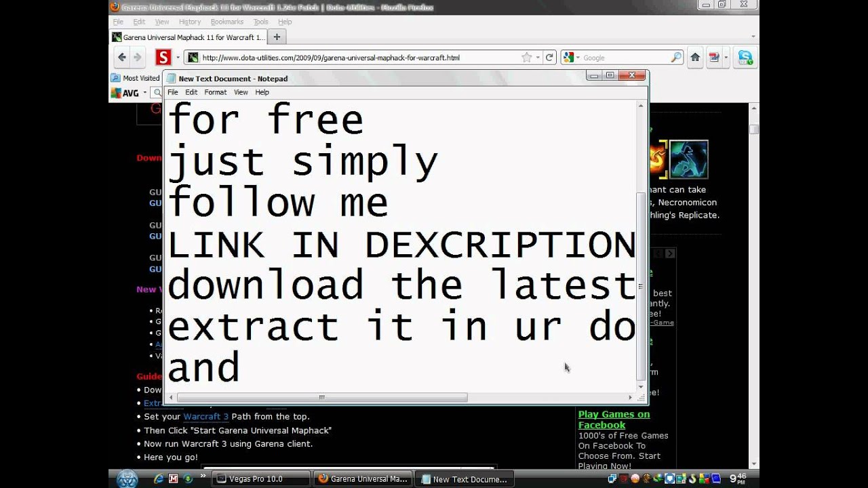Open dropdown next to PDF icon
The height and width of the screenshot is (488, 868).
click(726, 58)
